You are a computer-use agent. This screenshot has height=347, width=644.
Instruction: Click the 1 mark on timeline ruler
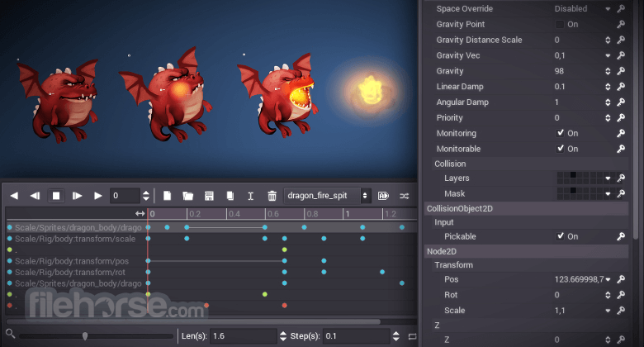pyautogui.click(x=348, y=214)
